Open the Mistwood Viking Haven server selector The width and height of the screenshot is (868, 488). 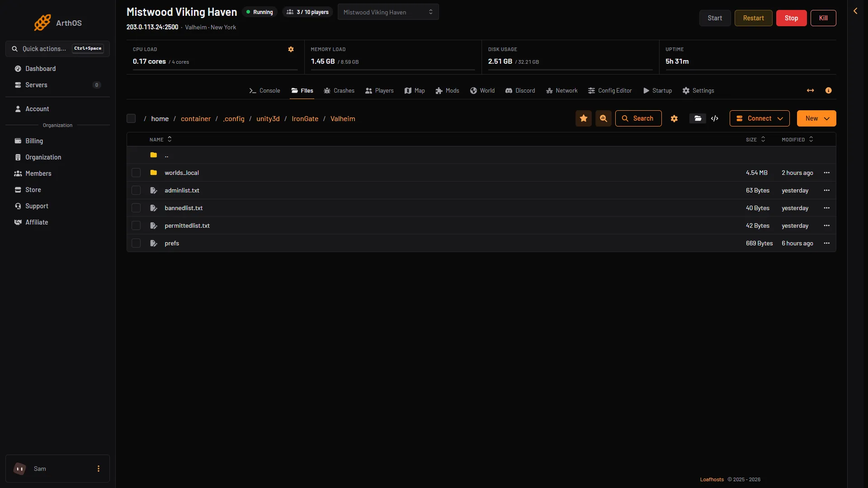click(388, 12)
